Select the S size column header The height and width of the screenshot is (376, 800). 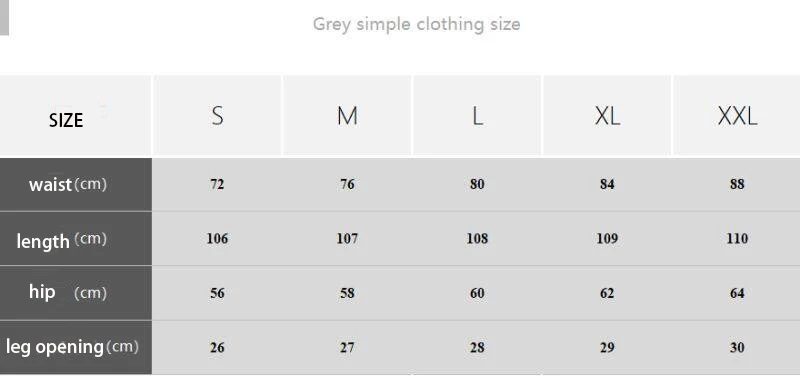(x=217, y=116)
